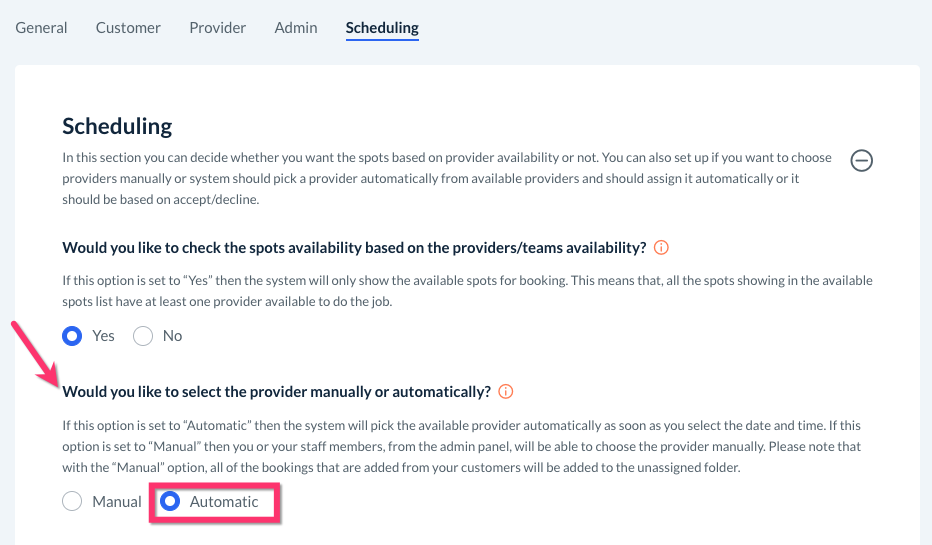Click info icon beside provider selection question
This screenshot has width=932, height=545.
point(506,391)
